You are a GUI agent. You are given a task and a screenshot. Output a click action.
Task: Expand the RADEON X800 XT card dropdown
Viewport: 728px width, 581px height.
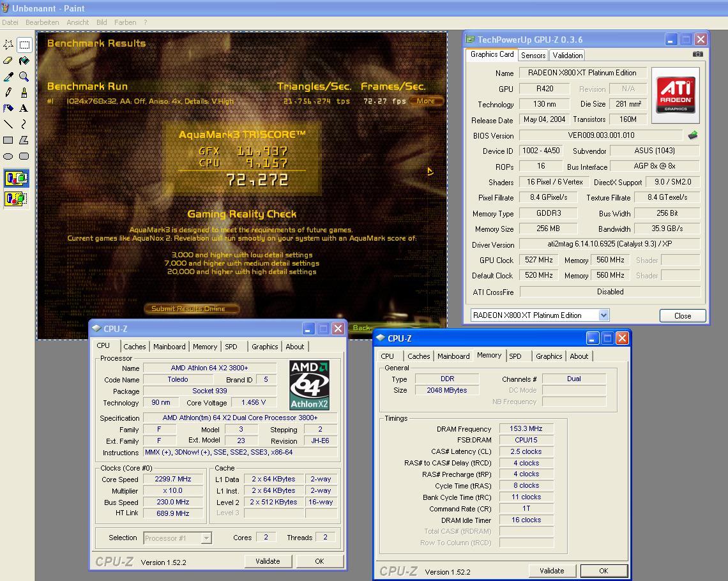click(x=603, y=315)
